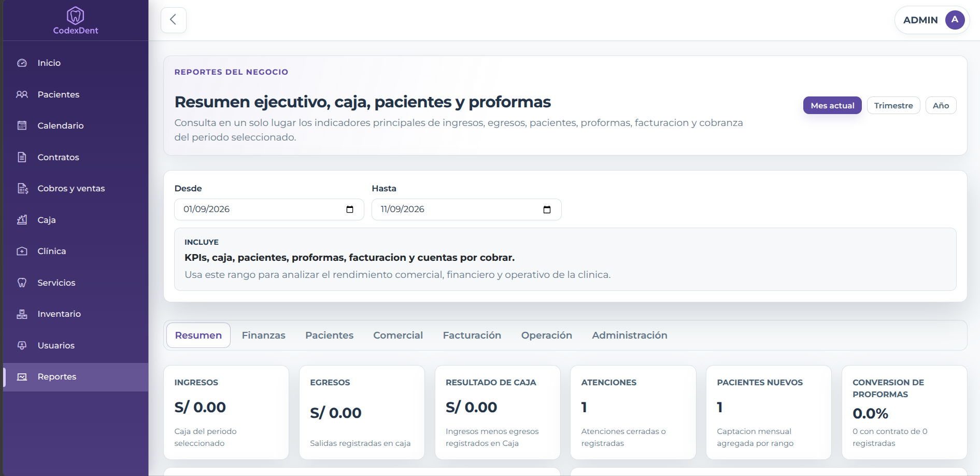Open the Desde date picker calendar icon
This screenshot has width=980, height=476.
(x=350, y=209)
